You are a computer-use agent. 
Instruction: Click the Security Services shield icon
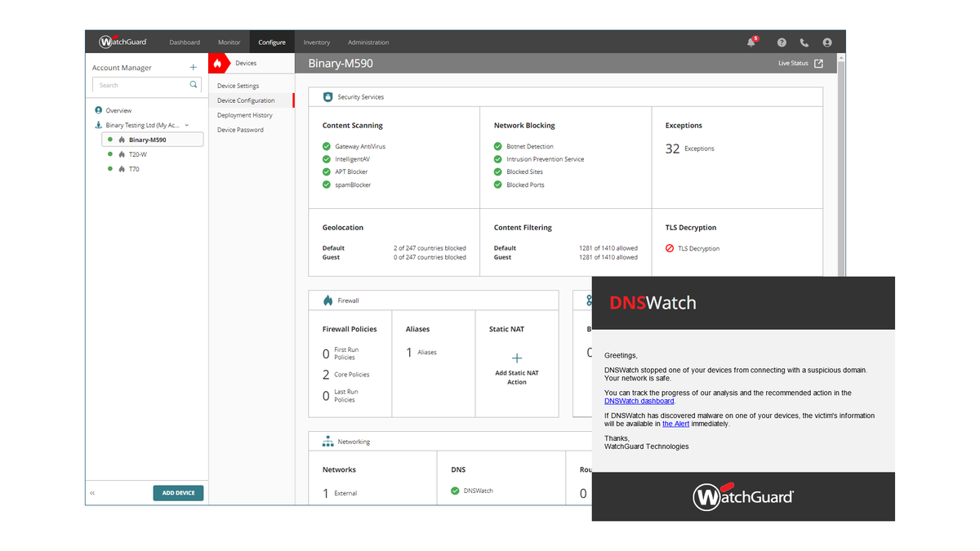(x=327, y=96)
